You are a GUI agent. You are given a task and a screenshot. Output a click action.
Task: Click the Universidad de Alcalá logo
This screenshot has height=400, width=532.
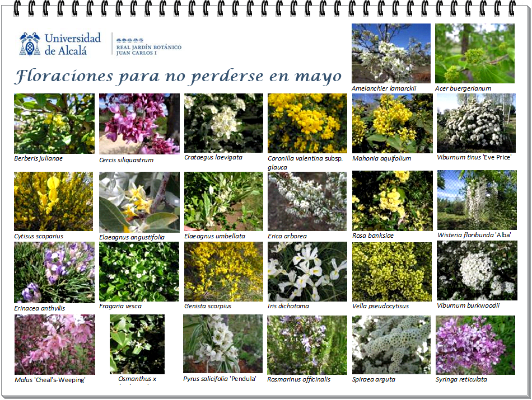60,44
